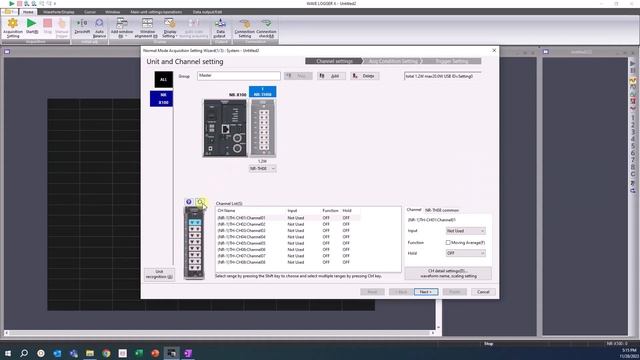The width and height of the screenshot is (640, 360).
Task: Select the Channel tab in settings panel
Action: coord(413,210)
